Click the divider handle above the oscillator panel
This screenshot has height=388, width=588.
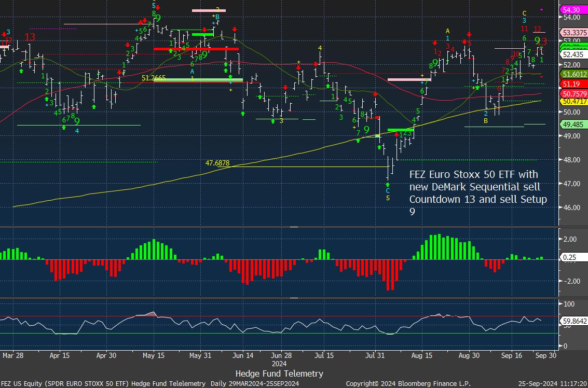click(x=294, y=298)
